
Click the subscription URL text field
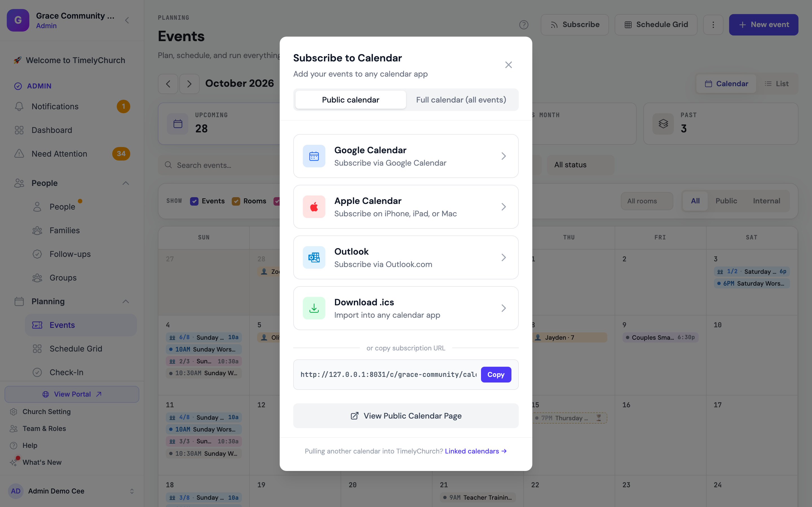point(388,375)
